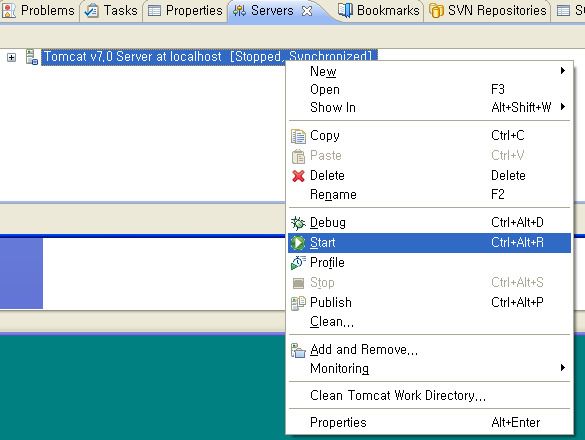Expand the Monitoring submenu arrow
This screenshot has height=440, width=585.
[563, 368]
